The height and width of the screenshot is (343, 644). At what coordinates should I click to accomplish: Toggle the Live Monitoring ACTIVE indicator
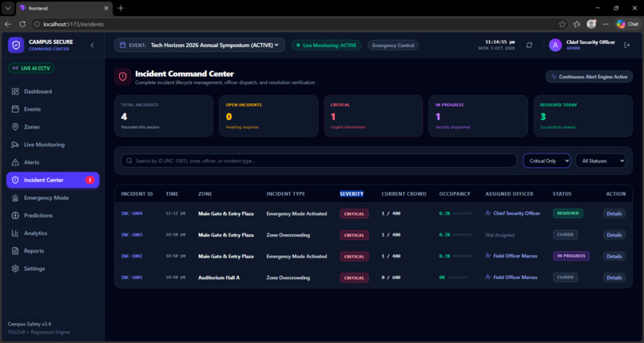pyautogui.click(x=327, y=46)
